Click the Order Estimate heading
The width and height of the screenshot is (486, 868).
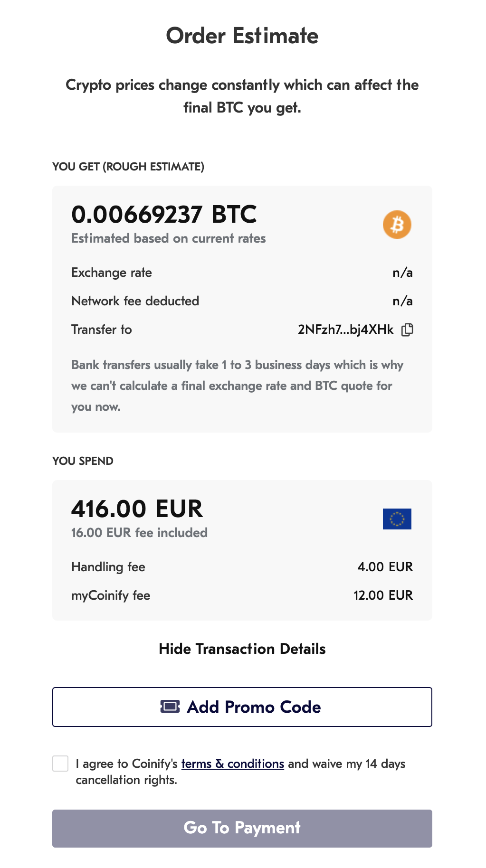tap(242, 36)
